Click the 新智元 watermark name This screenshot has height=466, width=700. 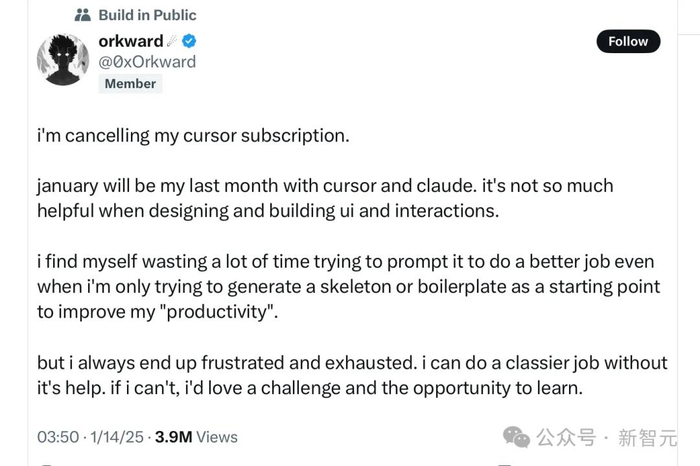[647, 438]
